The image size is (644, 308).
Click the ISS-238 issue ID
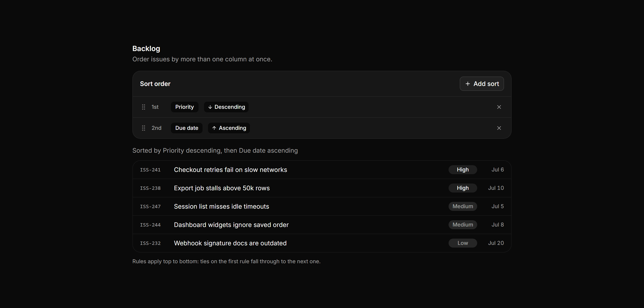point(150,188)
